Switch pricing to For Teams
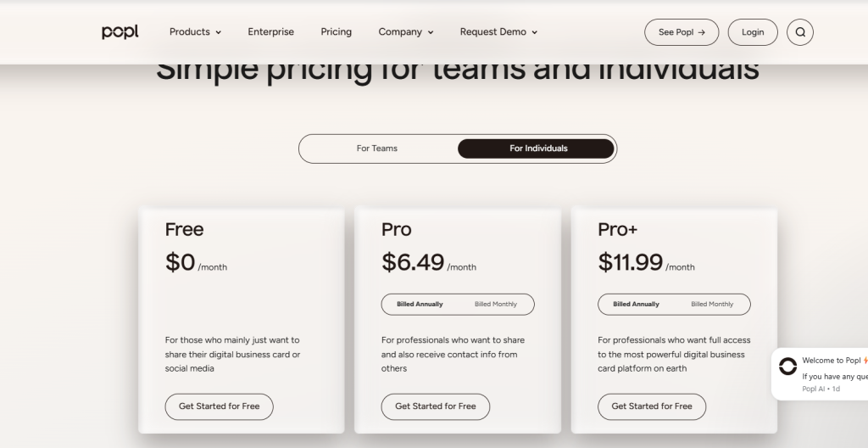 pos(377,148)
